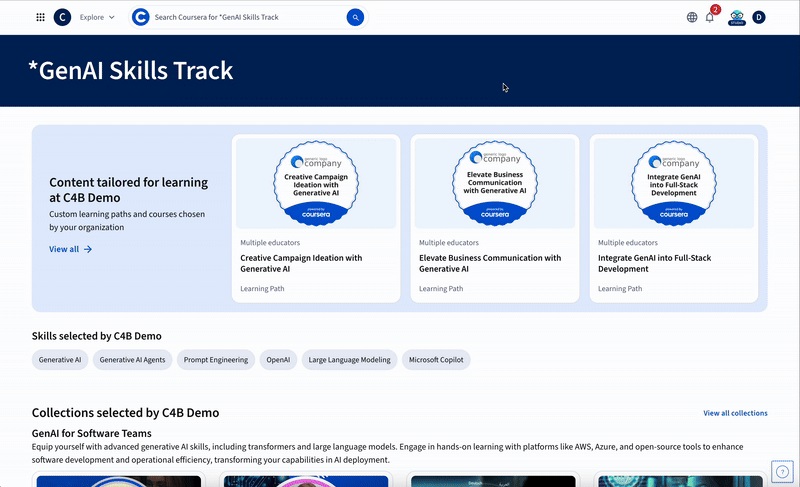Focus the Search Coursera input field
Viewport: 800px width, 487px height.
point(248,17)
